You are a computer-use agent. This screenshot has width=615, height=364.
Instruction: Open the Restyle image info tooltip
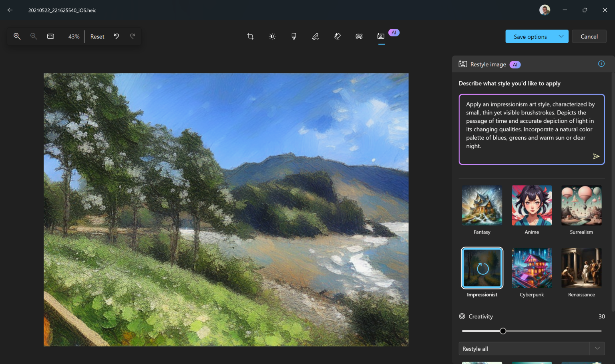tap(601, 64)
